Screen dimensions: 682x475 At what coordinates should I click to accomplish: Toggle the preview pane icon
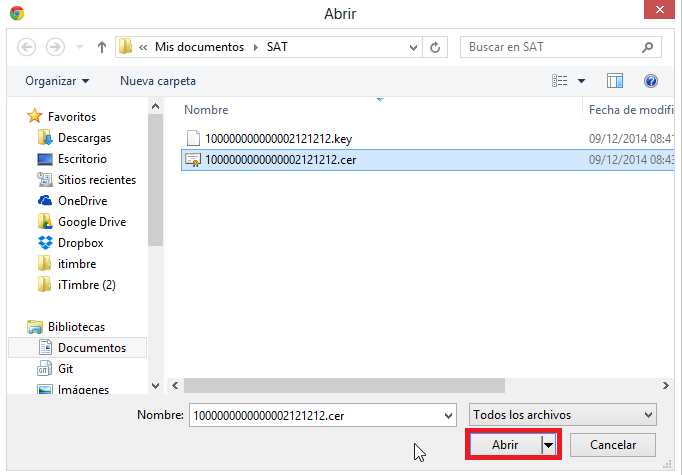pyautogui.click(x=615, y=80)
